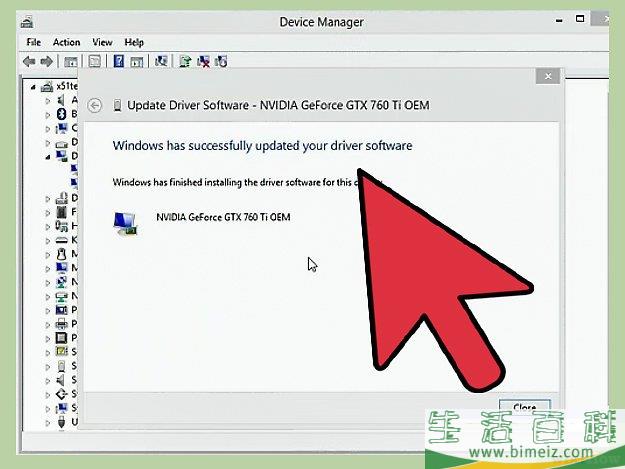This screenshot has height=469, width=625.
Task: Click the Device Manager title bar icon
Action: 27,22
